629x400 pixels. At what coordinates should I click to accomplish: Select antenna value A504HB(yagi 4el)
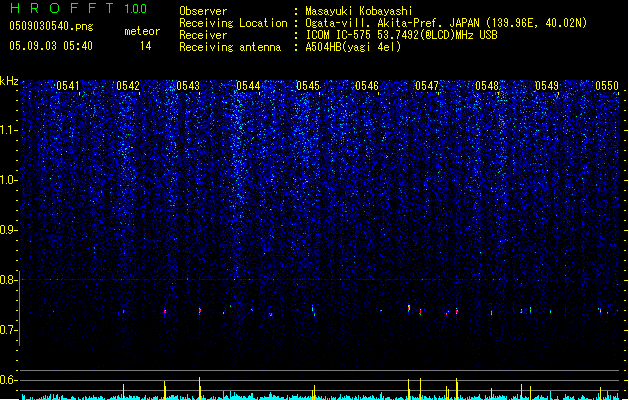tap(353, 47)
